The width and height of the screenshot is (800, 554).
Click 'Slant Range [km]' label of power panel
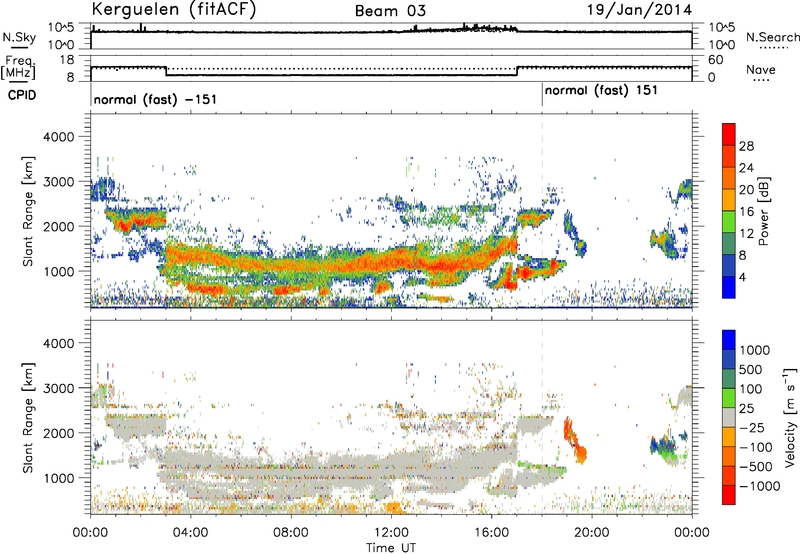(x=28, y=211)
